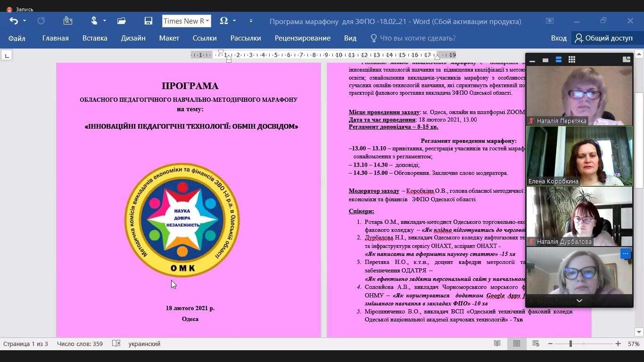Click the scrollbar's up arrow
Image resolution: width=644 pixels, height=362 pixels.
click(639, 54)
